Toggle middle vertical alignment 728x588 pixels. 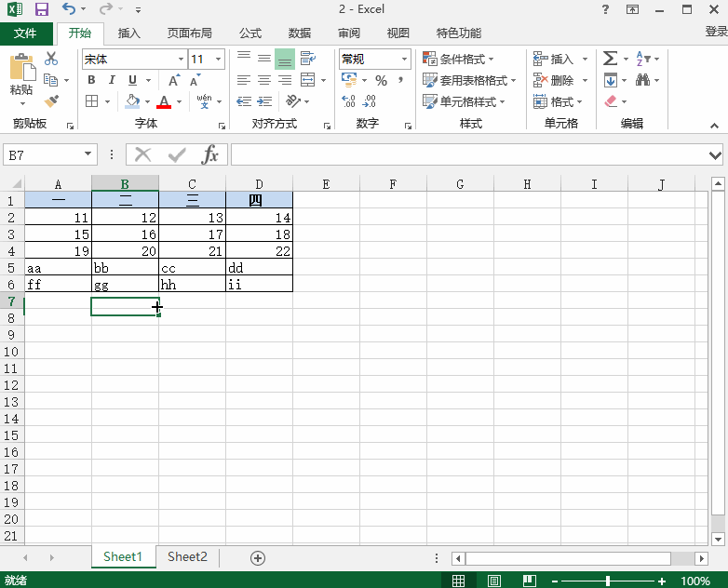click(264, 59)
